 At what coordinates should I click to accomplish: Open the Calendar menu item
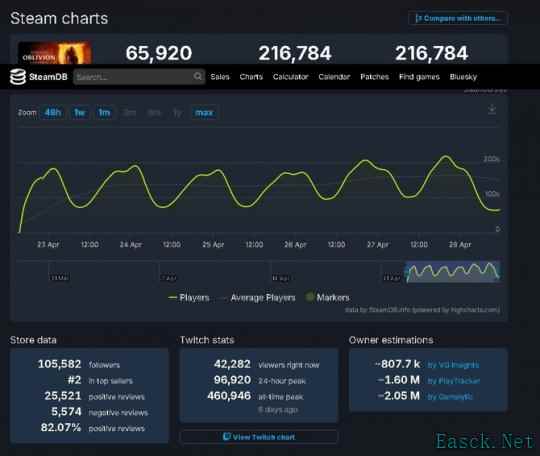[334, 77]
